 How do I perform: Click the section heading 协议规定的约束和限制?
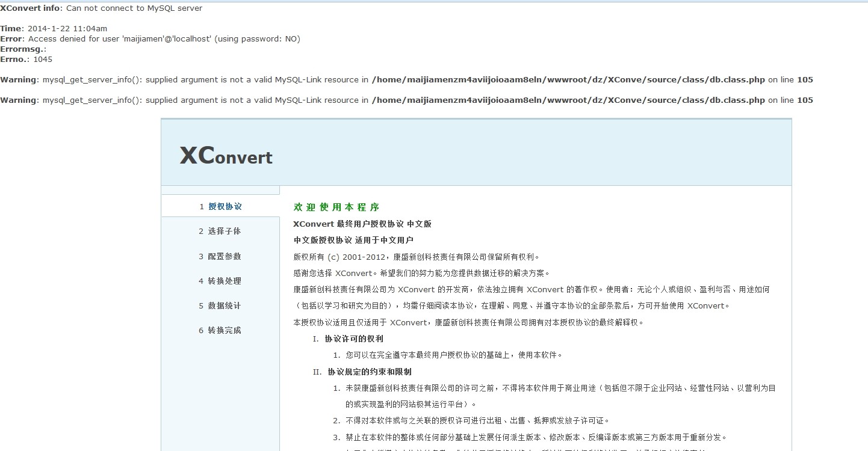click(x=370, y=372)
